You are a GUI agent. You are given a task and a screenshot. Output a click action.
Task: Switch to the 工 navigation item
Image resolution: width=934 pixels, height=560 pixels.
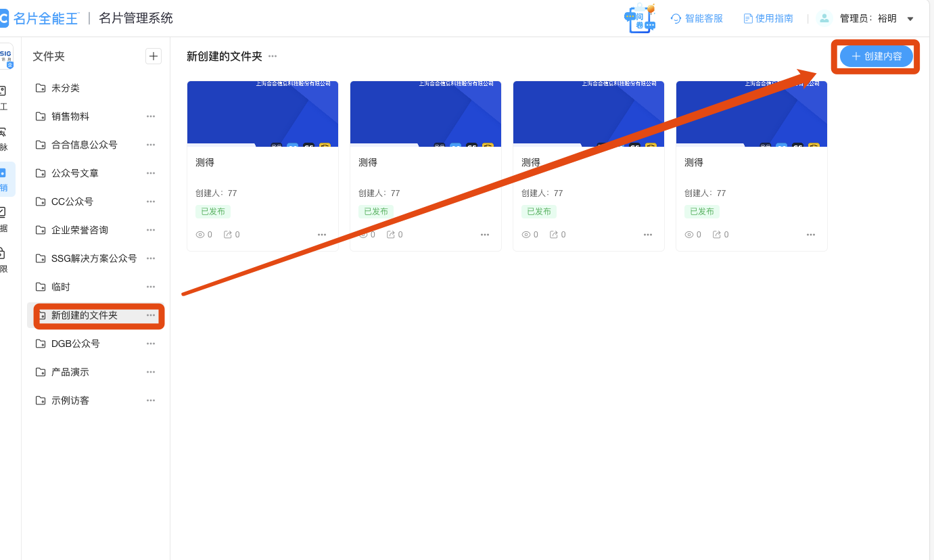point(4,98)
